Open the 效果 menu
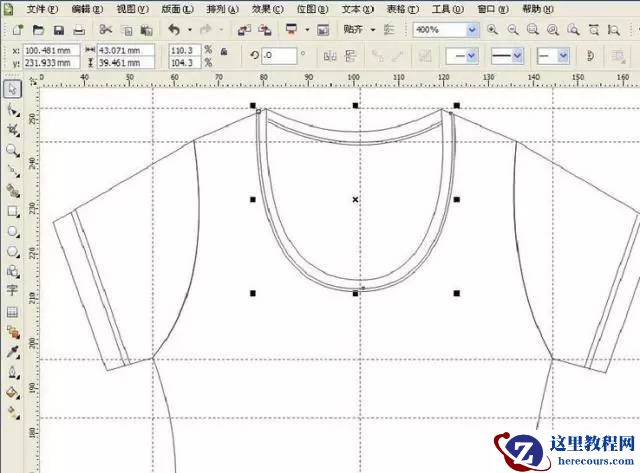Screen dimensions: 640x473 click(261, 8)
